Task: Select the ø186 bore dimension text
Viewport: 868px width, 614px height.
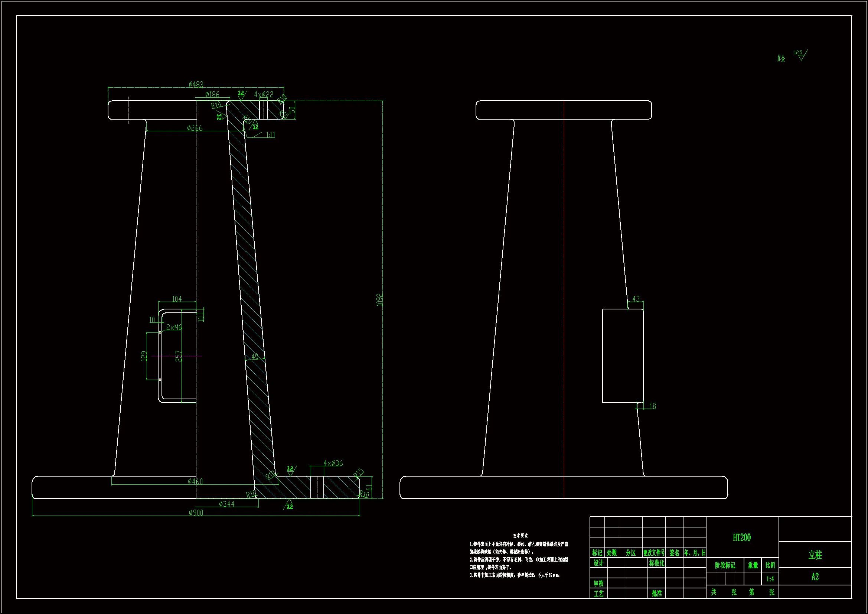Action: (x=212, y=95)
